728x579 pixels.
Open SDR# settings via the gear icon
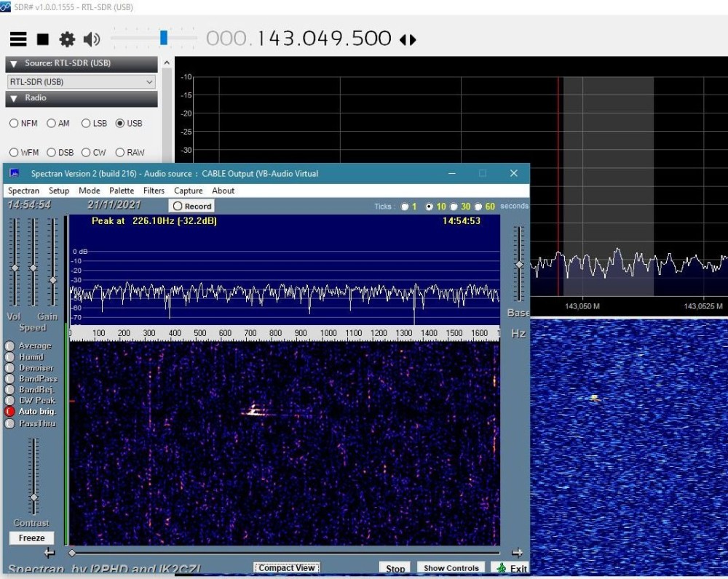[68, 40]
